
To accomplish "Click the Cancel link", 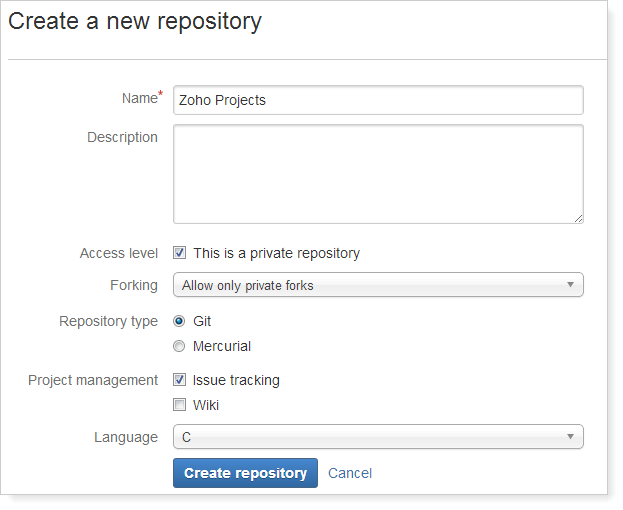I will (x=350, y=473).
